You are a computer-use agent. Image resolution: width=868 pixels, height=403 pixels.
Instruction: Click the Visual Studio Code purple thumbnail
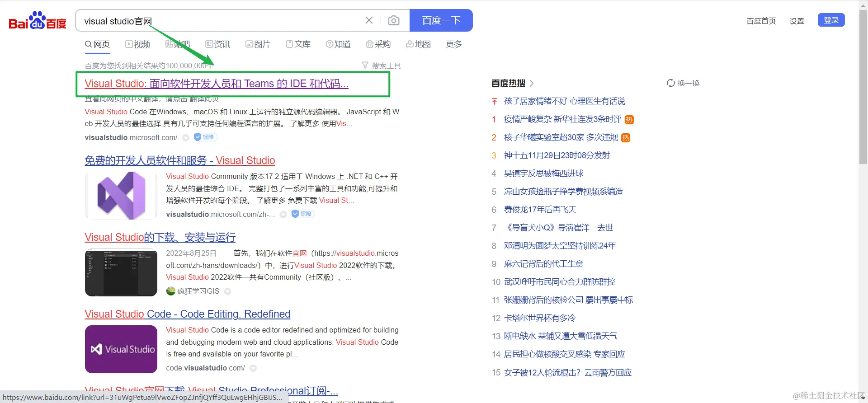121,349
